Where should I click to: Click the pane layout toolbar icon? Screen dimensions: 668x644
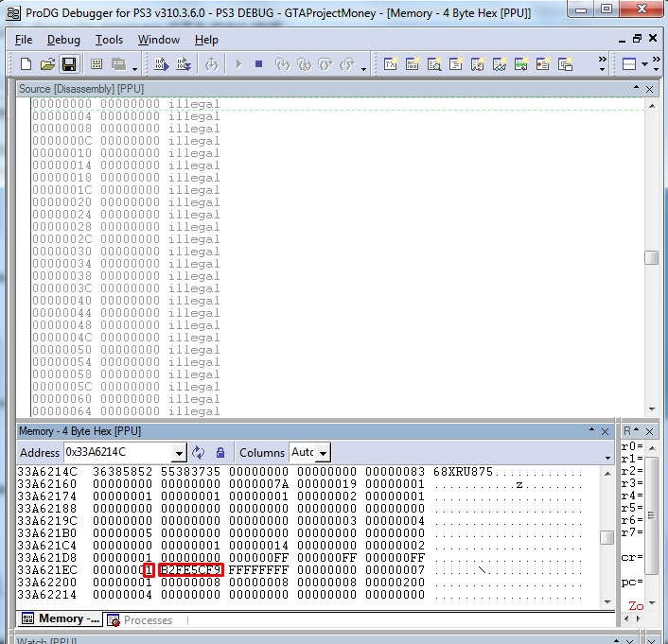coord(629,64)
